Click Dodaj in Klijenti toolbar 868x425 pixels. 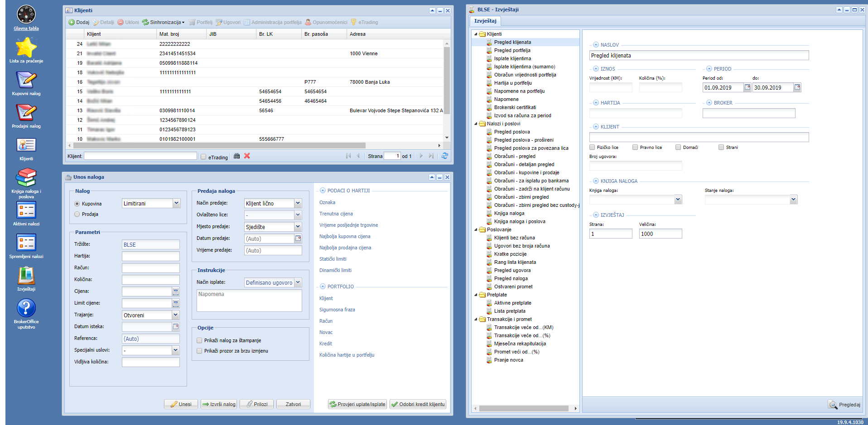click(x=79, y=22)
